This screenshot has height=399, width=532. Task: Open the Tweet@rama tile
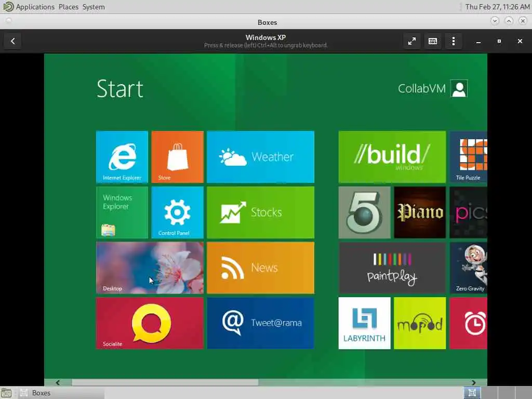click(x=260, y=323)
